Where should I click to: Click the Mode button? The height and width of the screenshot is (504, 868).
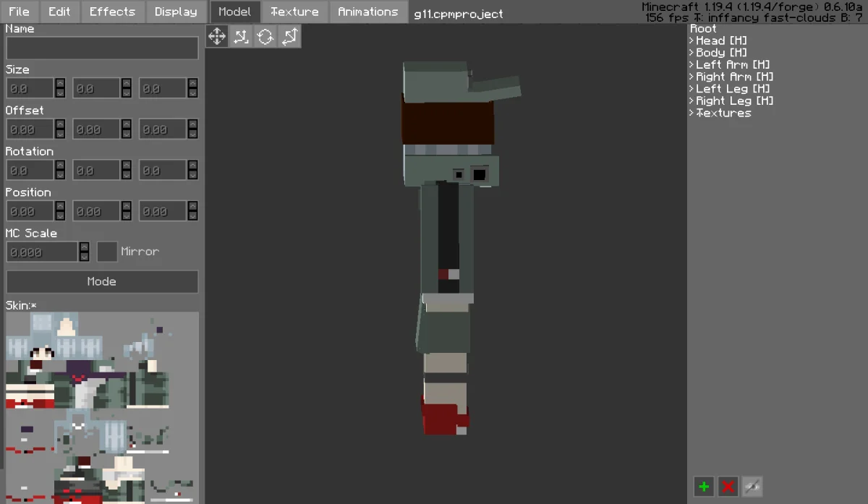tap(102, 281)
